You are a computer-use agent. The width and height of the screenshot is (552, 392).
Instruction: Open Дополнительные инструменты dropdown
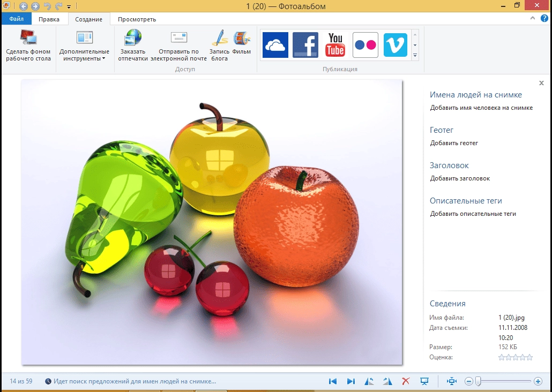84,46
